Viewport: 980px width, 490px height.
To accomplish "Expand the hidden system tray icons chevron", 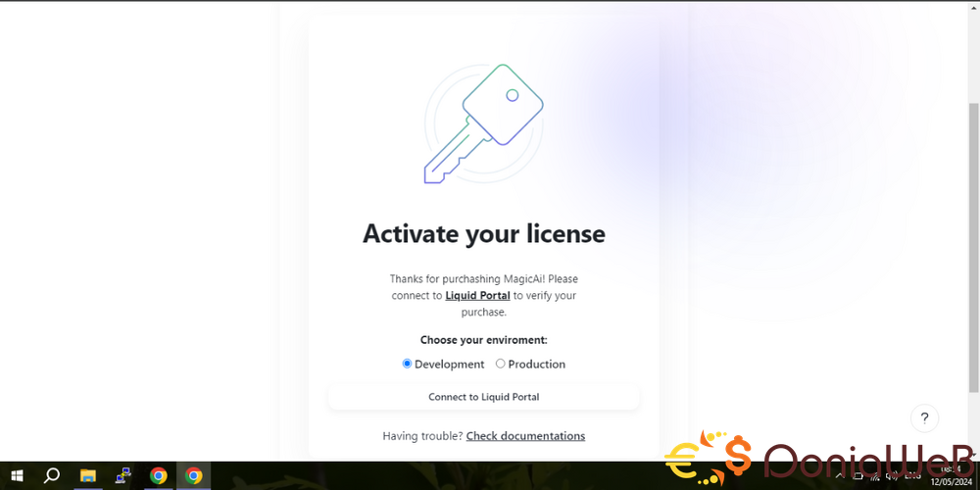I will point(840,476).
